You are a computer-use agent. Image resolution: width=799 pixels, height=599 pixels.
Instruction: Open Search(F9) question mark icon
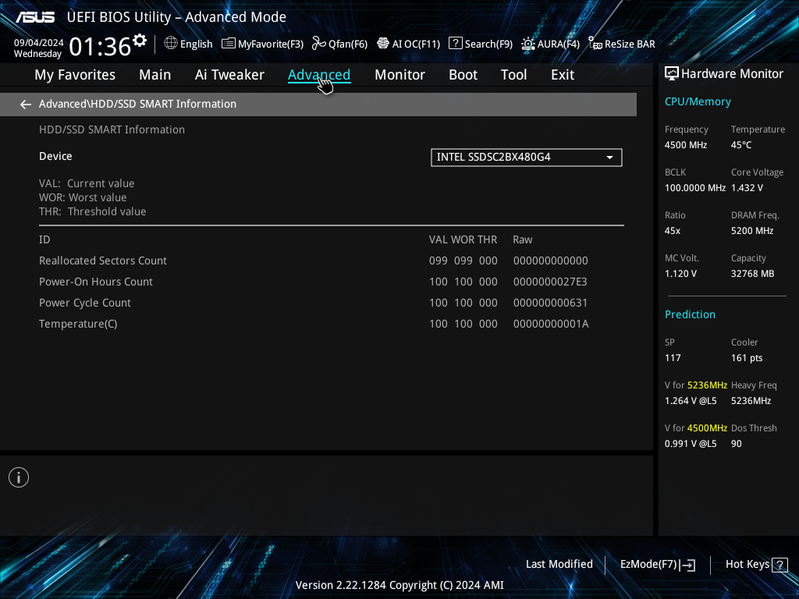(455, 43)
